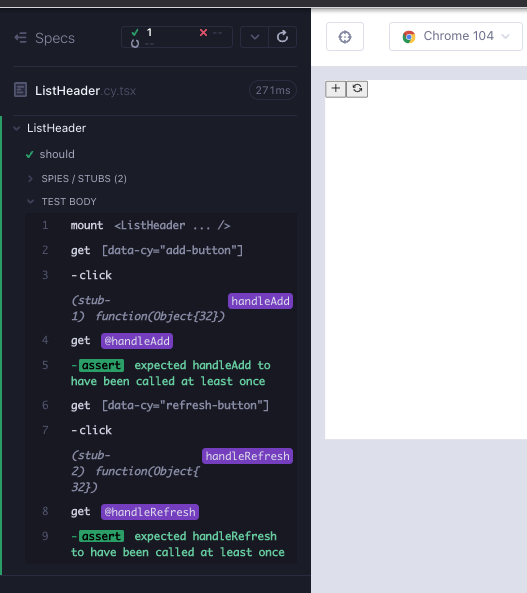Open the options chevron next to rerun
Screen dimensions: 527x593
[255, 37]
